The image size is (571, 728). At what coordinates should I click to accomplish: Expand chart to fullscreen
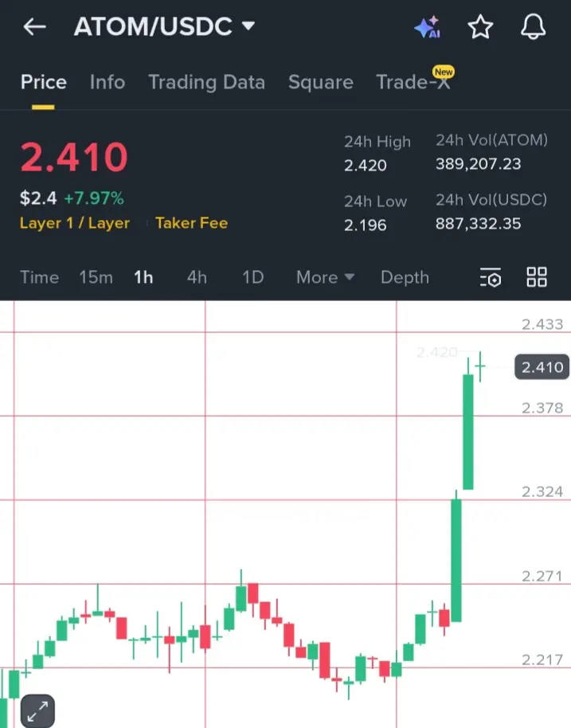37,710
